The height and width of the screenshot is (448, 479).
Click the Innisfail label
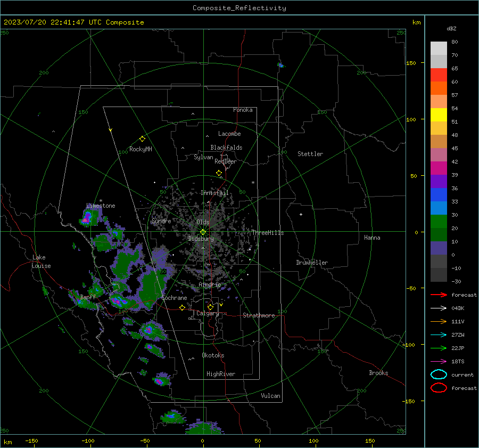[x=214, y=193]
